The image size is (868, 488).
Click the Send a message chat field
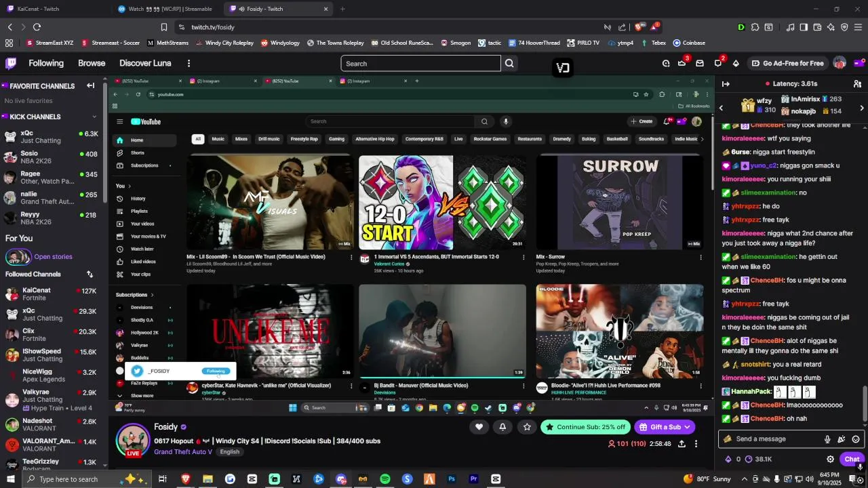pyautogui.click(x=791, y=439)
